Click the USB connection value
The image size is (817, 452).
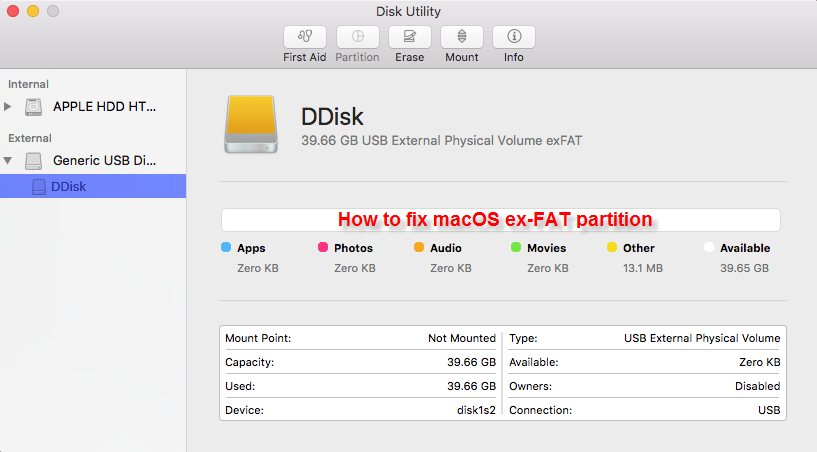coord(769,410)
